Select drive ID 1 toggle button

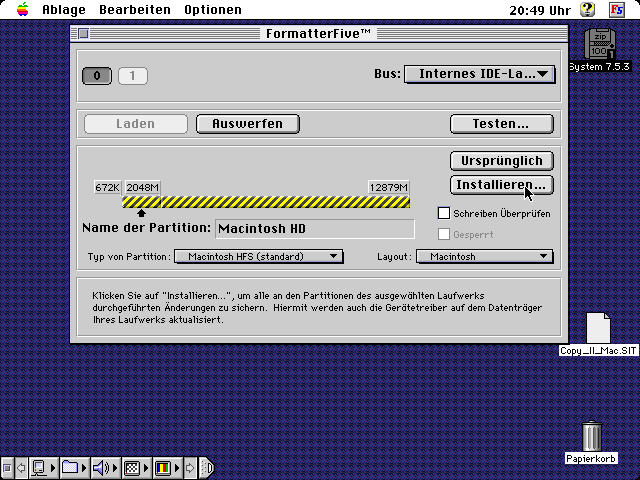coord(132,75)
